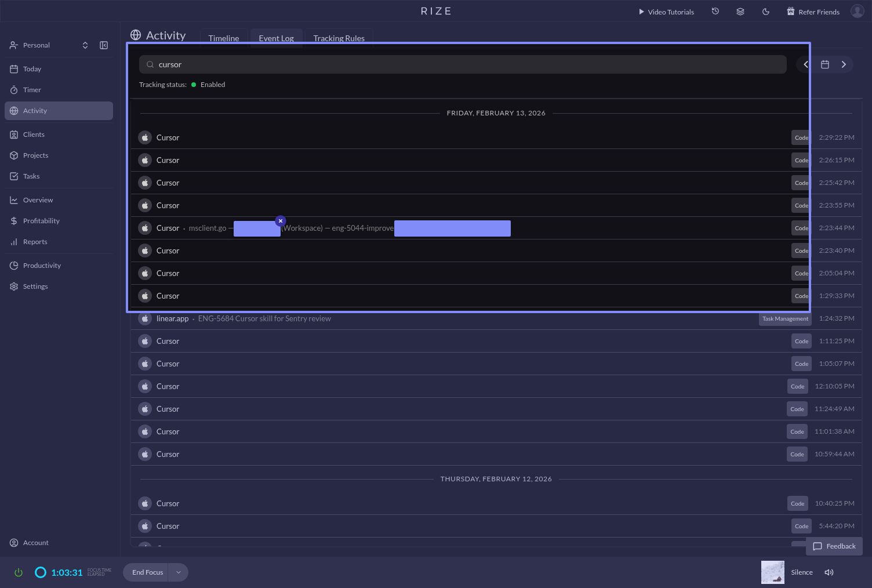Image resolution: width=872 pixels, height=588 pixels.
Task: Open Video Tutorials link
Action: pos(666,12)
